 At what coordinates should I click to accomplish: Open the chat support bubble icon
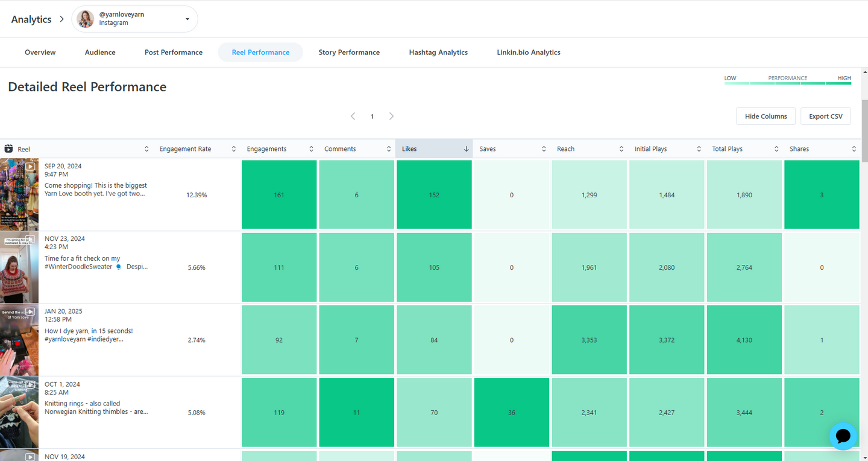[843, 436]
